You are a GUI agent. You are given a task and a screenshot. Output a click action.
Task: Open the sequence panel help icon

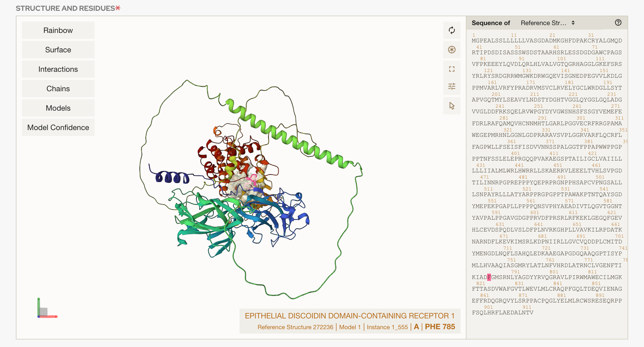pos(618,23)
